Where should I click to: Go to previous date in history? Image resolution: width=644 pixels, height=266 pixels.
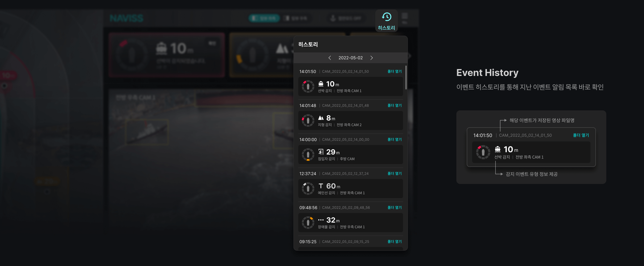pyautogui.click(x=330, y=58)
